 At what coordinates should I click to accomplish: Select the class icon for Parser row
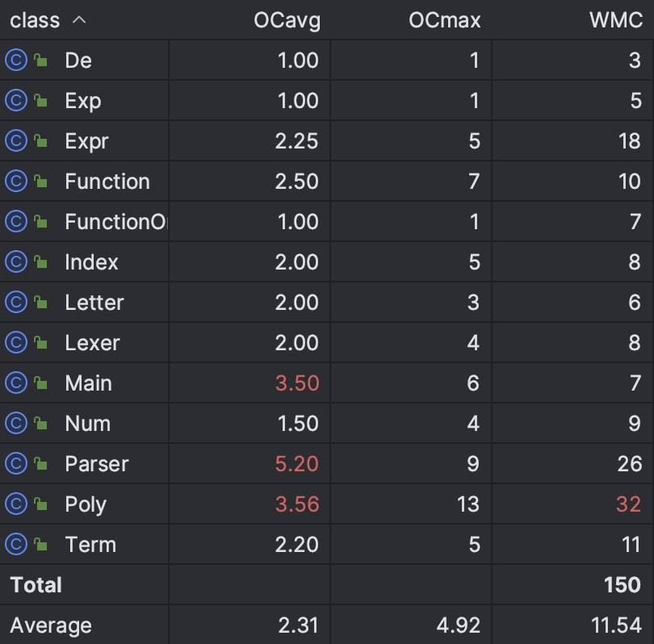tap(16, 463)
